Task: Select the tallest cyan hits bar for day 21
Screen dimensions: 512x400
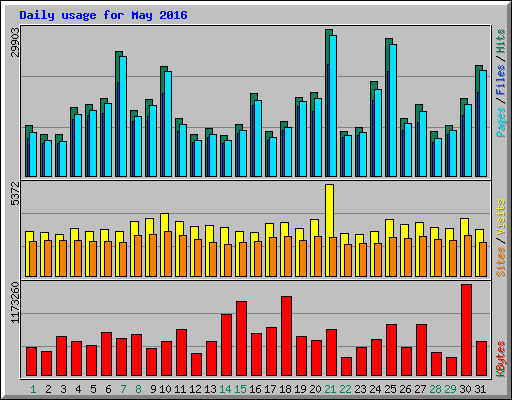Action: [333, 106]
